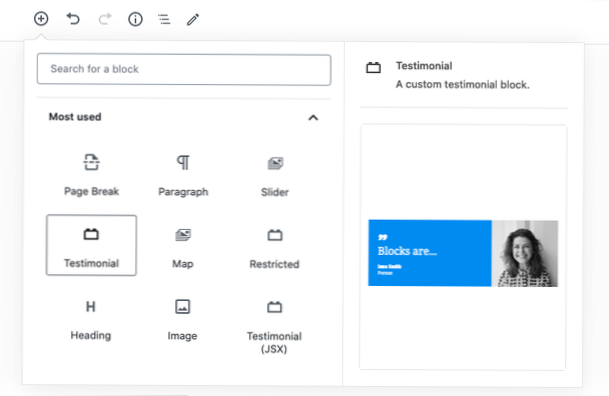Insert the Slider block
The image size is (609, 396).
click(275, 175)
